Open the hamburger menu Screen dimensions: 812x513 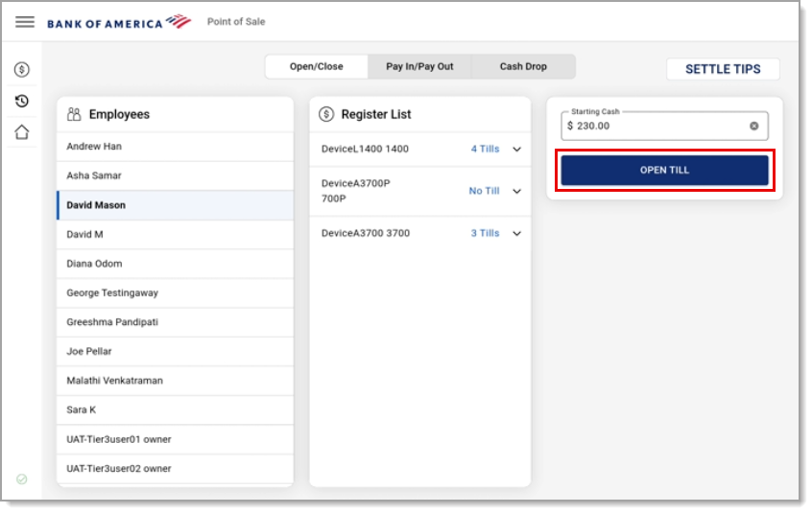(x=24, y=22)
